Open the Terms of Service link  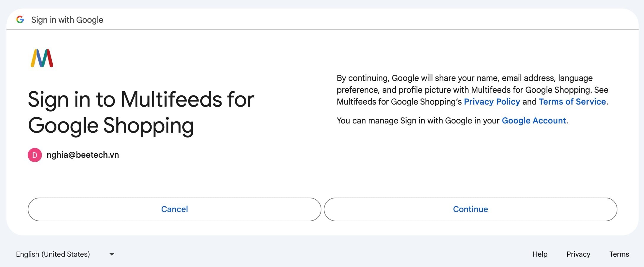coord(572,102)
